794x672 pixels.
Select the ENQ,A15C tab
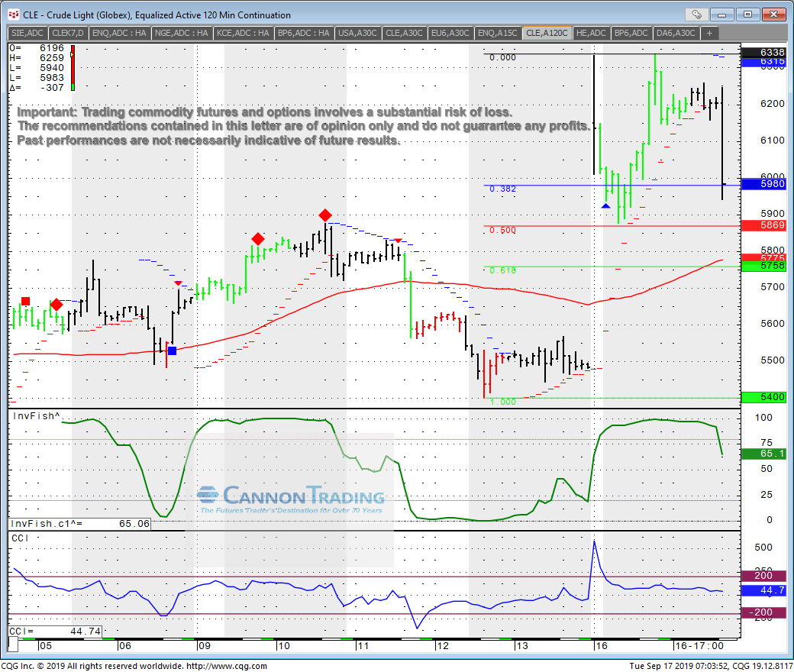tap(498, 33)
